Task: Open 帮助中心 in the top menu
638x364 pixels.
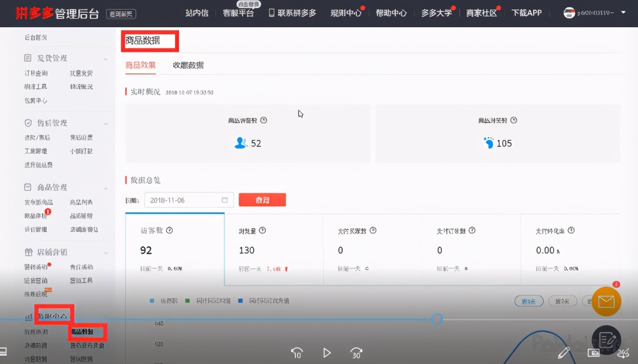Action: 391,12
